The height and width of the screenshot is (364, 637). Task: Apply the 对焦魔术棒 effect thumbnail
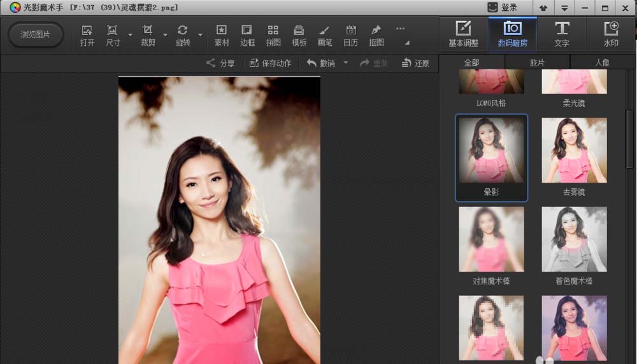click(x=491, y=239)
